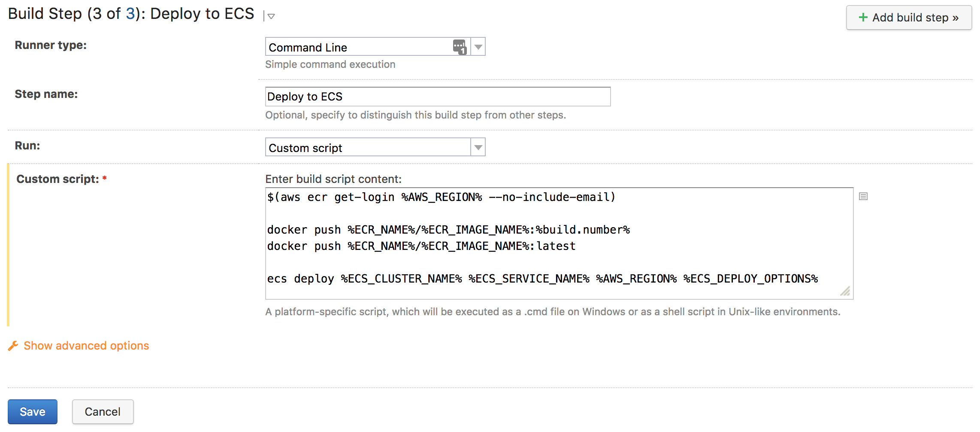Save the Deploy to ECS build step

coord(32,411)
